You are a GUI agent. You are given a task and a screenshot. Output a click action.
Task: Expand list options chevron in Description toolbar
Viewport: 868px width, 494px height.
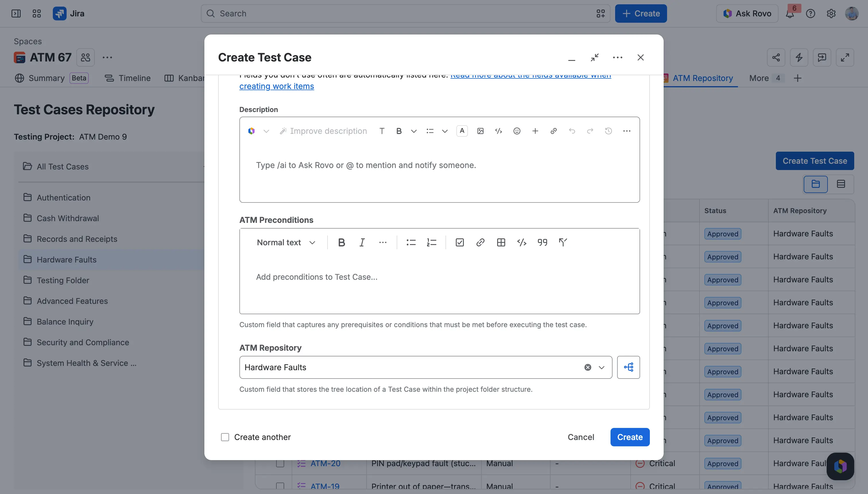point(445,131)
